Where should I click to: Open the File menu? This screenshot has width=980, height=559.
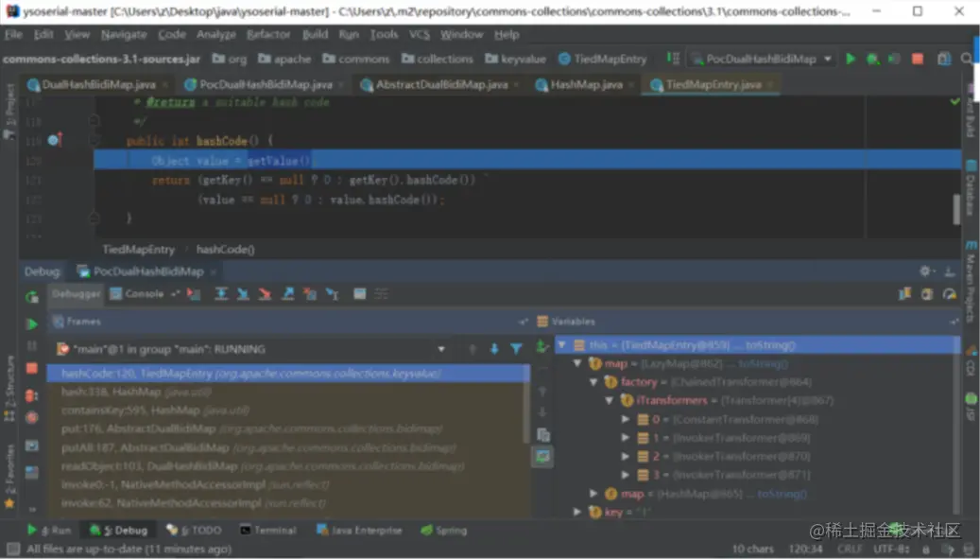coord(13,34)
